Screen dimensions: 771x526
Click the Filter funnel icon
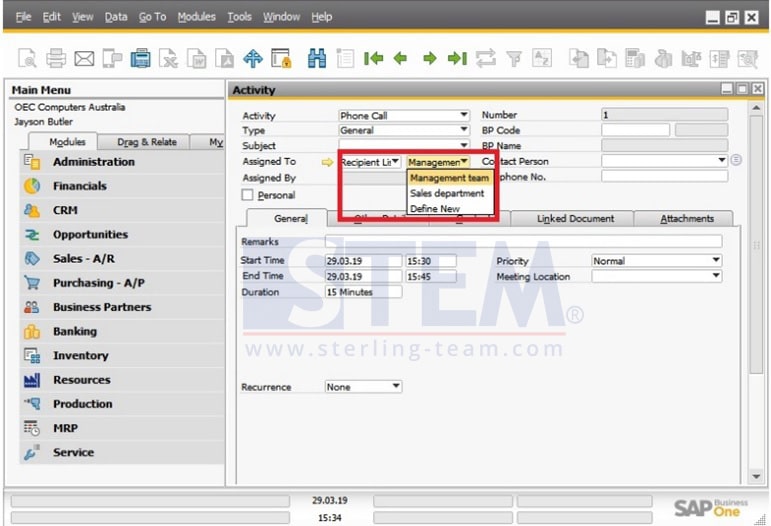[514, 58]
